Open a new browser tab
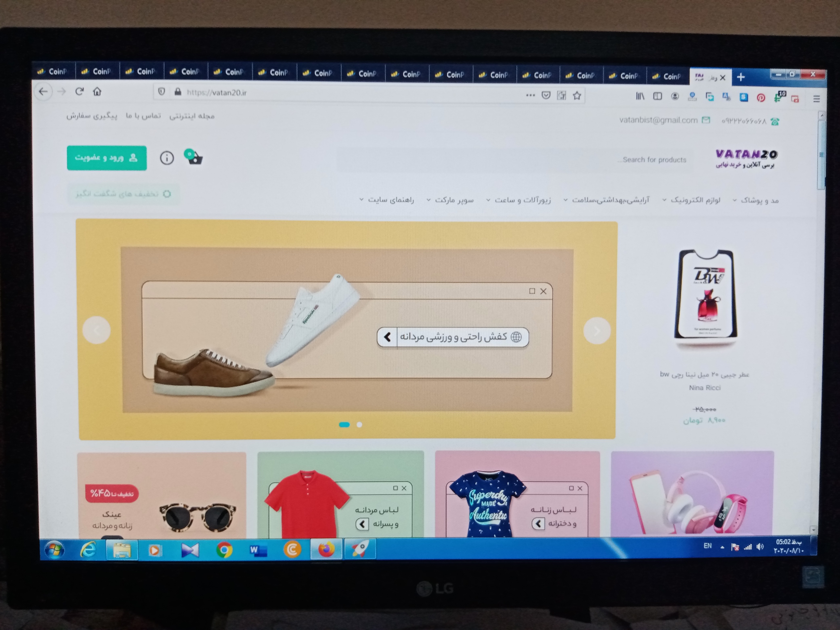The image size is (840, 630). click(740, 78)
